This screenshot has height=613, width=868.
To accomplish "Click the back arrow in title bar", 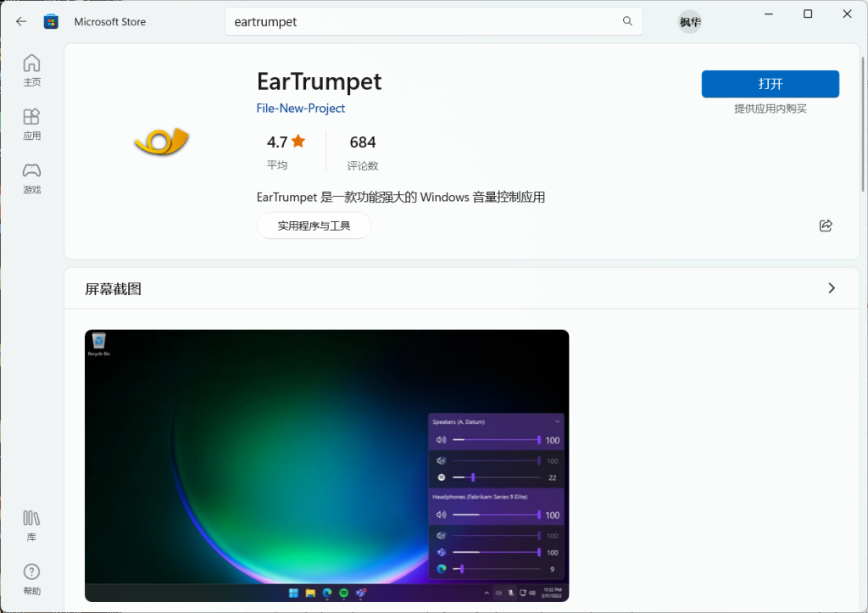I will pyautogui.click(x=21, y=21).
